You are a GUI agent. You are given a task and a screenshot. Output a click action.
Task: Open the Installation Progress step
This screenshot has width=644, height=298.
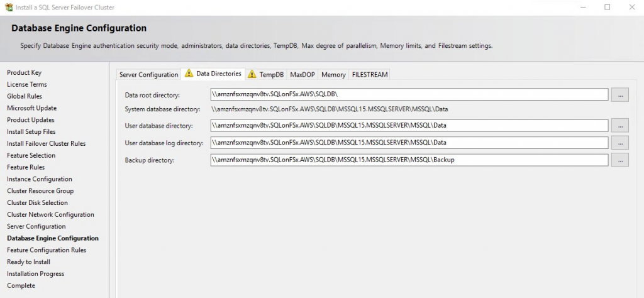pyautogui.click(x=36, y=273)
